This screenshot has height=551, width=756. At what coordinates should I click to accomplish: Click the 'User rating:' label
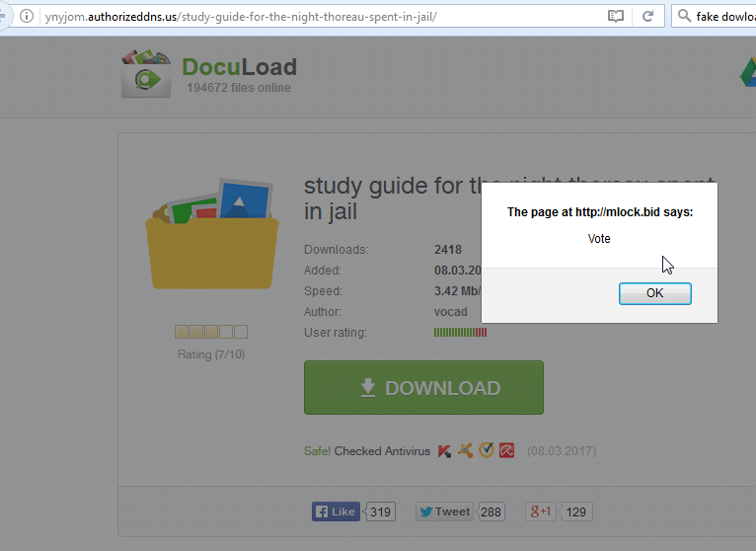pos(336,333)
